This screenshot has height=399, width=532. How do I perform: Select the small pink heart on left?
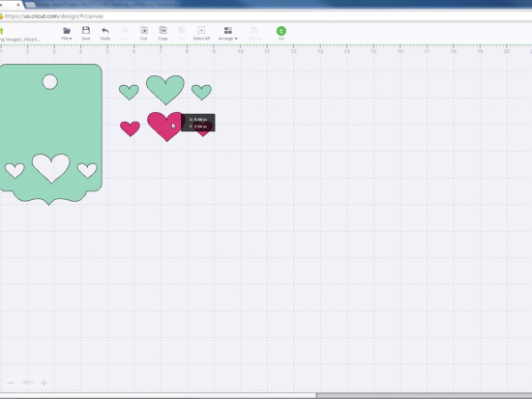click(x=130, y=128)
